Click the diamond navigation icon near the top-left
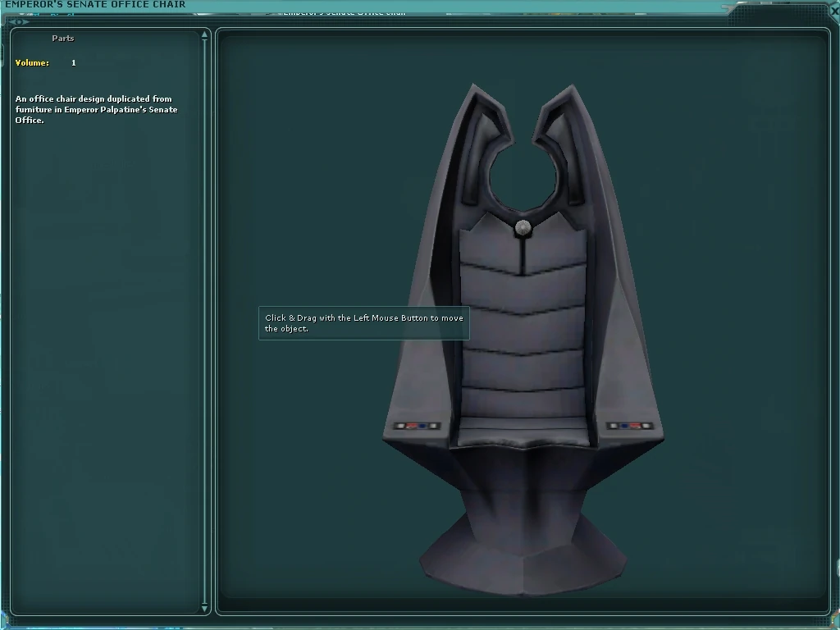 (19, 21)
